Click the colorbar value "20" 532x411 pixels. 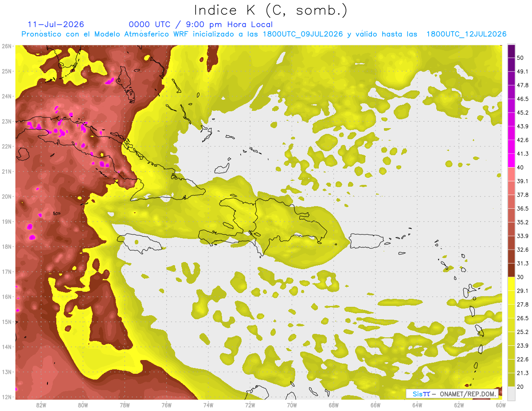point(520,387)
